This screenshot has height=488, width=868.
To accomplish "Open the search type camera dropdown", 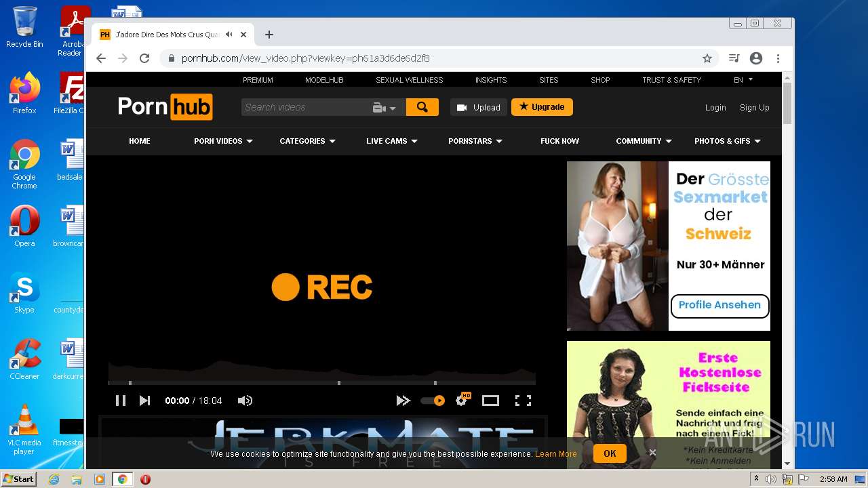I will coord(384,107).
